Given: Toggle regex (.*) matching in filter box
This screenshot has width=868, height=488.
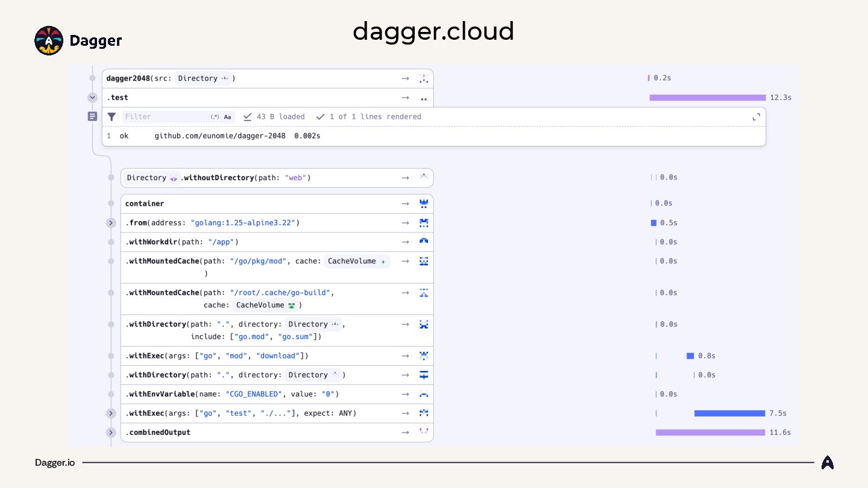Looking at the screenshot, I should [x=215, y=117].
